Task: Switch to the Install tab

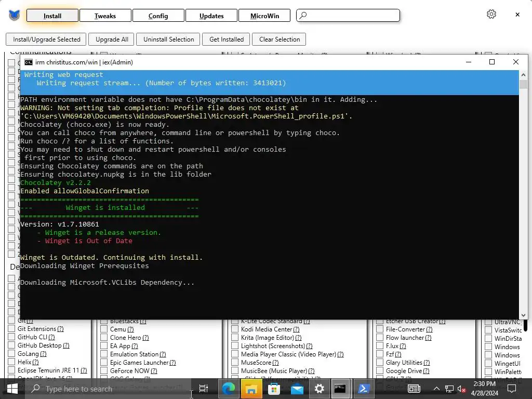Action: point(52,16)
